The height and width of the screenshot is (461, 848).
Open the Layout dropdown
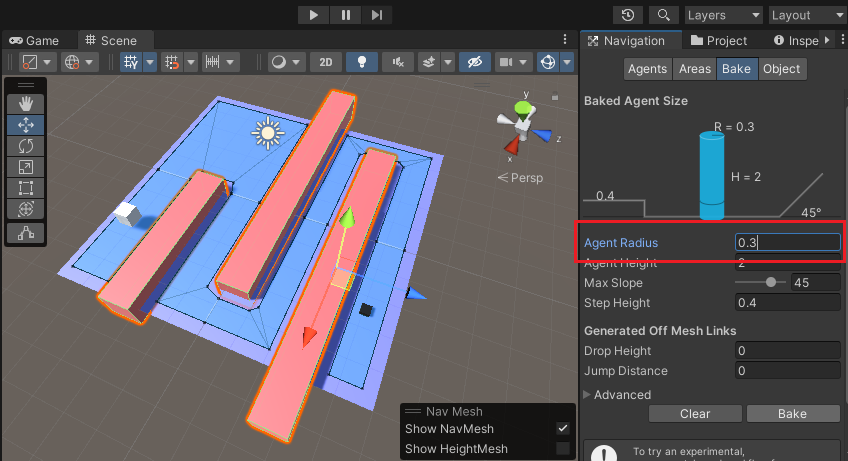[x=808, y=15]
